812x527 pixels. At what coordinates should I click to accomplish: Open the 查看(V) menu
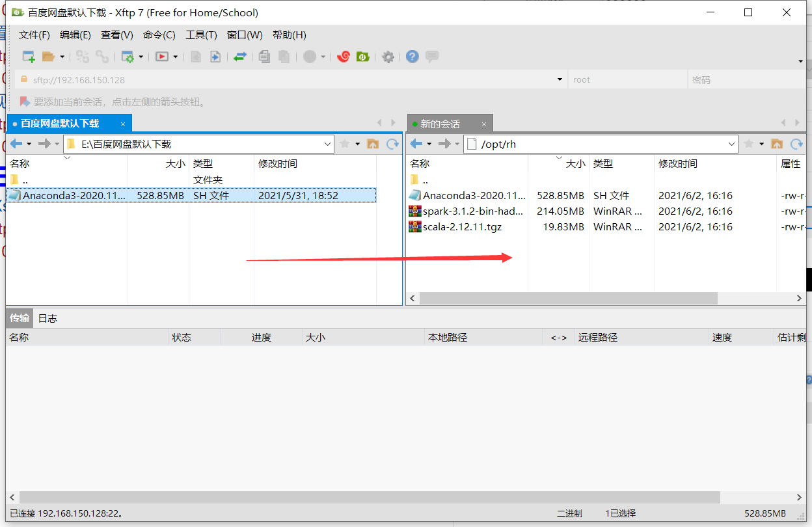click(116, 35)
